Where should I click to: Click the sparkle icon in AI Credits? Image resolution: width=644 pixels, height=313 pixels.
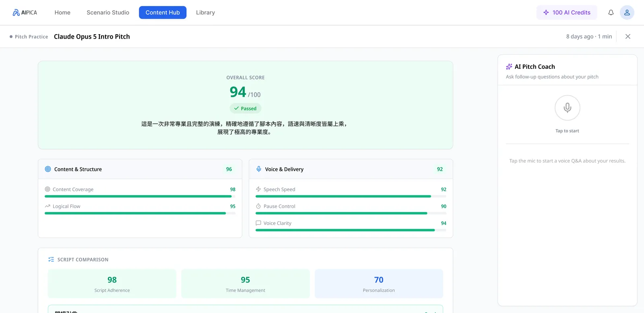546,12
